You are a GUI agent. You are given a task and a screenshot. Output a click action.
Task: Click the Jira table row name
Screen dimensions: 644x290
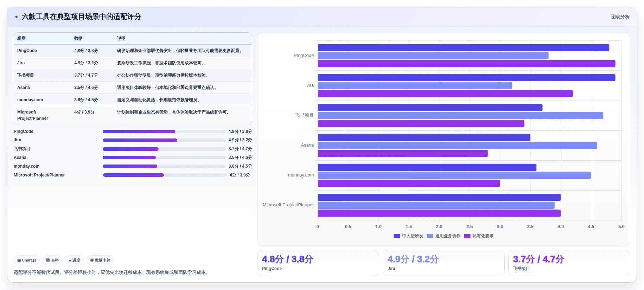click(21, 63)
